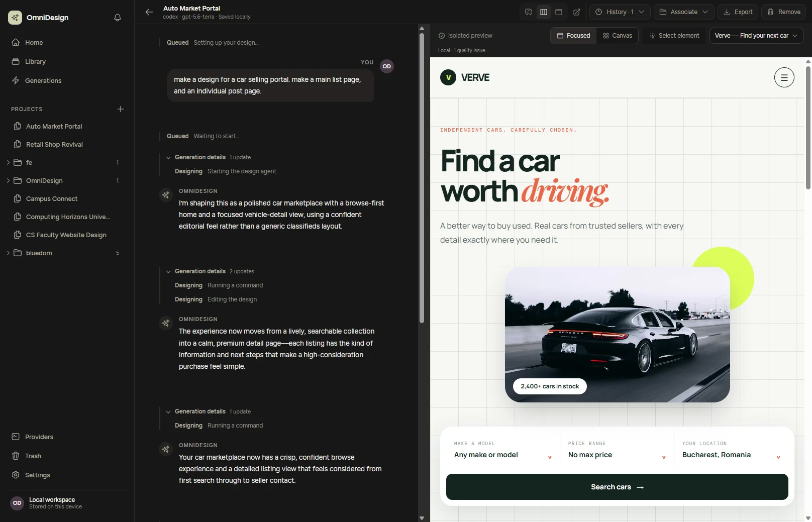The width and height of the screenshot is (812, 522).
Task: Click the OmniDesign app logo
Action: click(x=15, y=18)
